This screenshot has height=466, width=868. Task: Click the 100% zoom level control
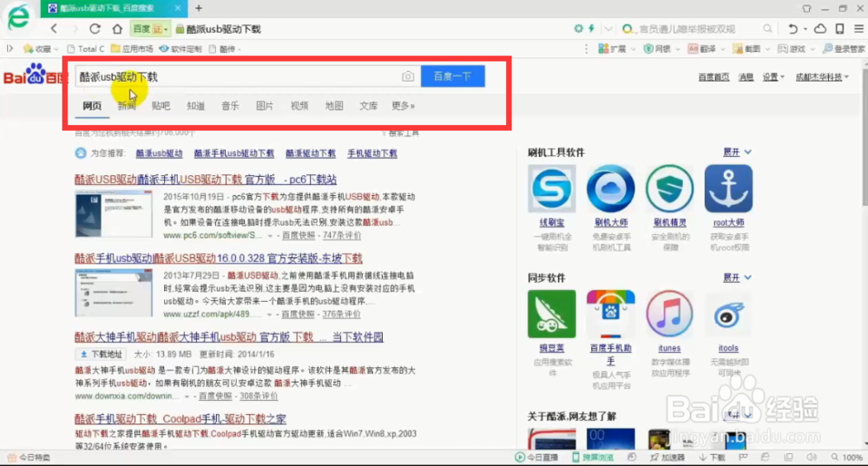[847, 457]
